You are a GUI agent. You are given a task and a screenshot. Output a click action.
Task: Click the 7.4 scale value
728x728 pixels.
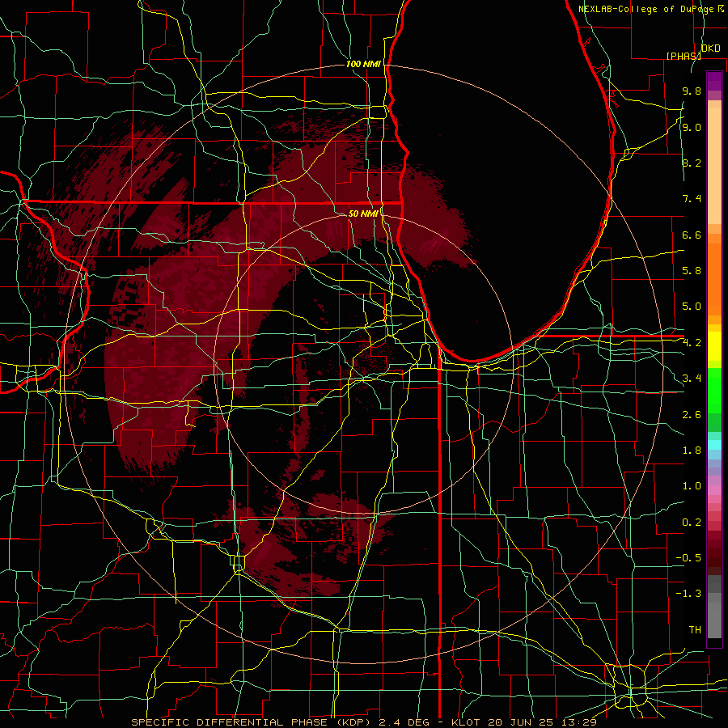(x=692, y=199)
